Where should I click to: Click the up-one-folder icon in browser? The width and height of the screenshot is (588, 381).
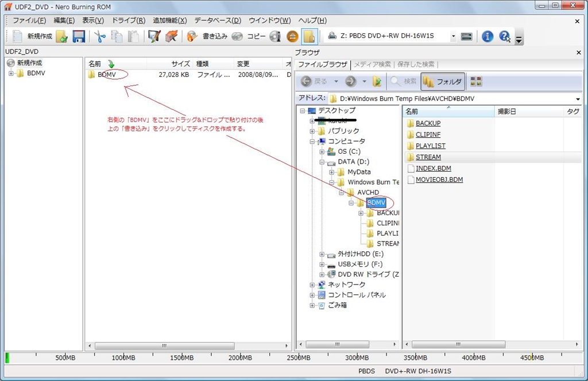click(377, 81)
